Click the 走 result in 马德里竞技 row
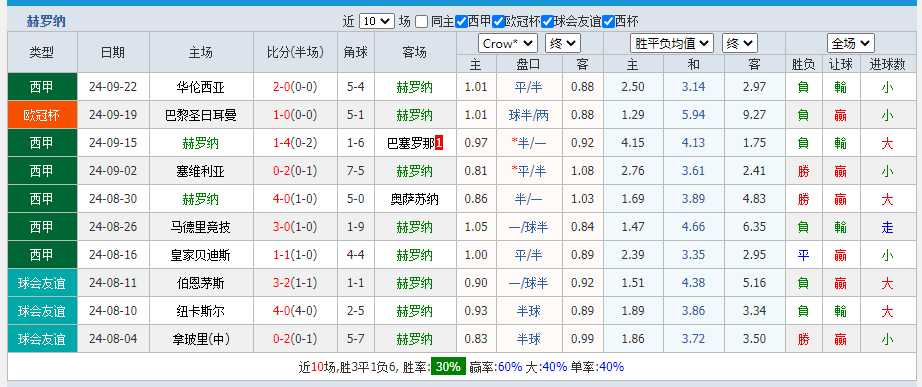This screenshot has height=387, width=922. pos(887,227)
